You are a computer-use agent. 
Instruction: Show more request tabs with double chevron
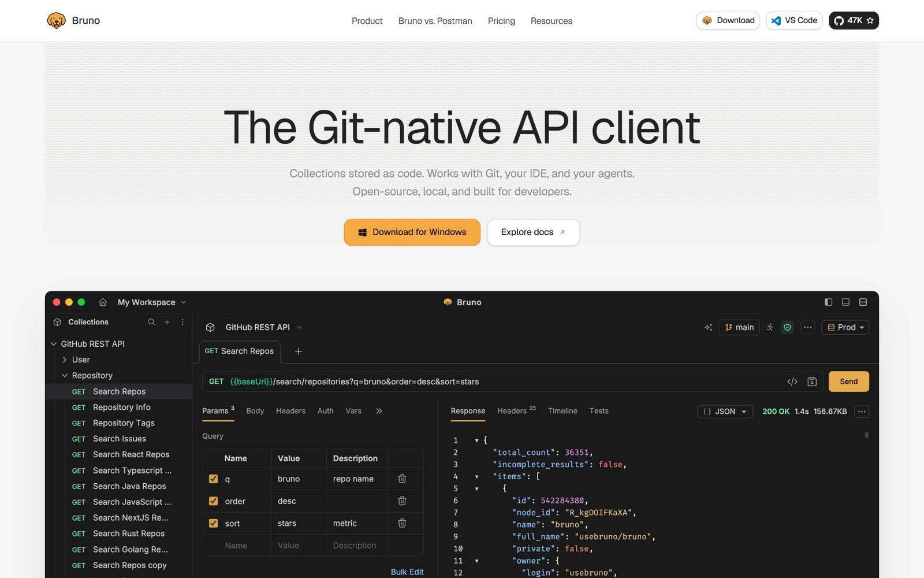point(379,411)
